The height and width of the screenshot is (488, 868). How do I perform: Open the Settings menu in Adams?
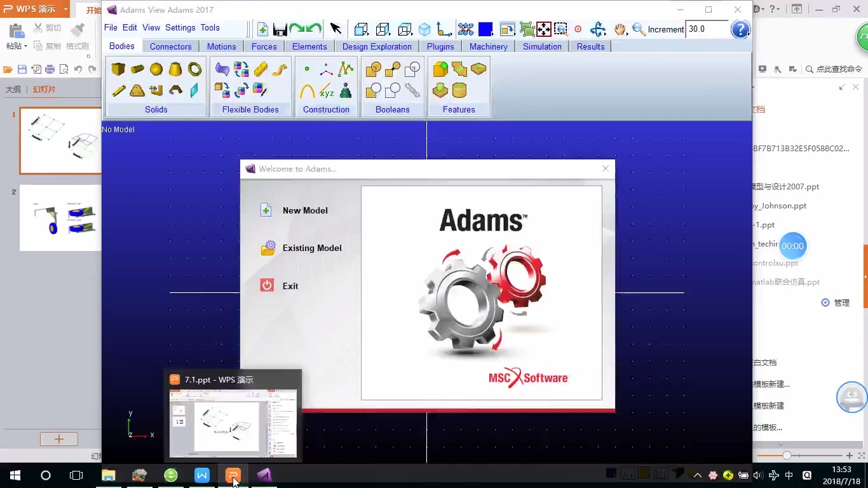[180, 27]
